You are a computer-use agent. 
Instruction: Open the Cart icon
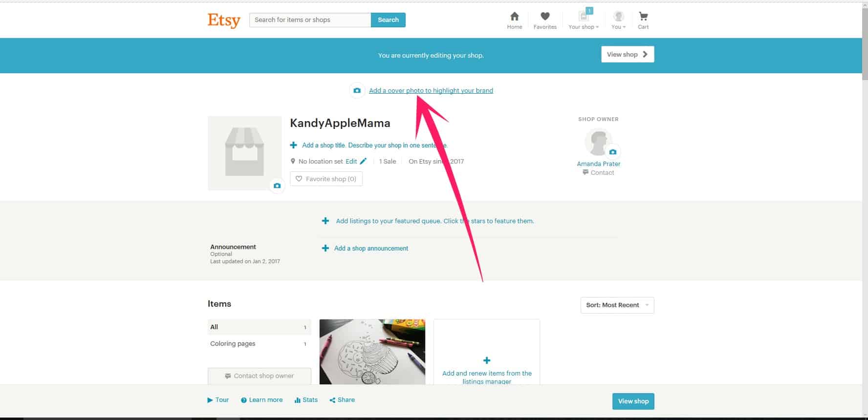tap(643, 21)
